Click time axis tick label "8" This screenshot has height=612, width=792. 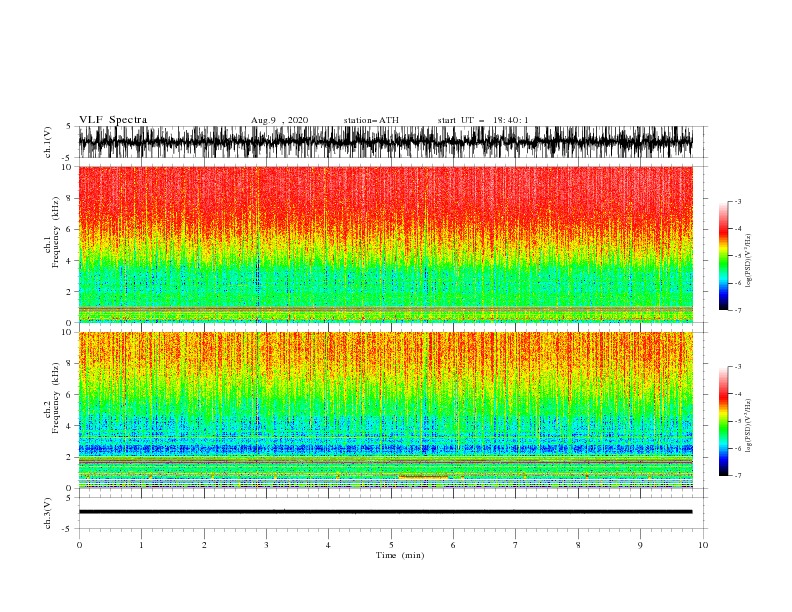coord(578,545)
